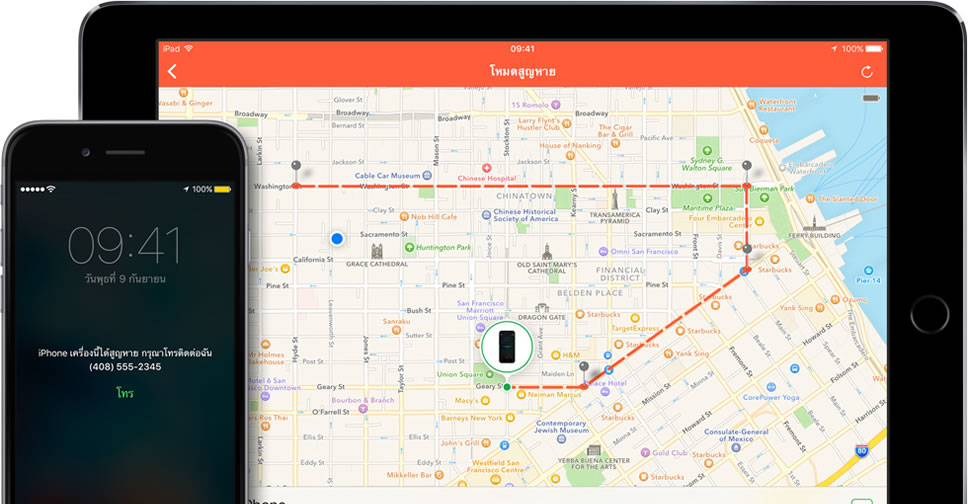Tap the green โทร call button on iPhone
Viewport: 968px width, 504px height.
pyautogui.click(x=125, y=392)
